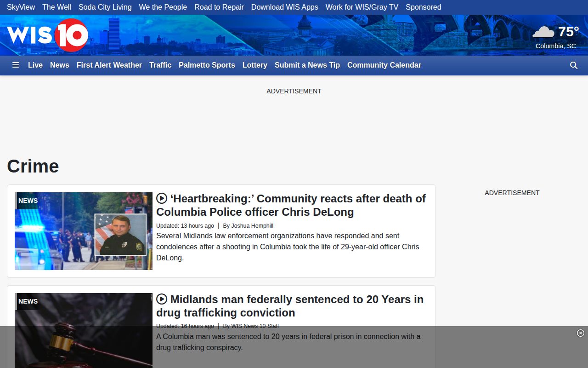
Task: Select News in navigation bar
Action: coord(60,65)
